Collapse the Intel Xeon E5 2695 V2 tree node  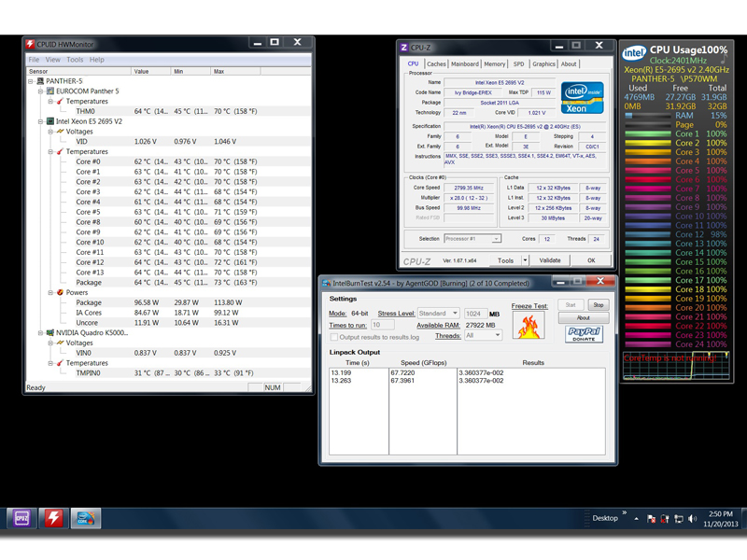[41, 121]
